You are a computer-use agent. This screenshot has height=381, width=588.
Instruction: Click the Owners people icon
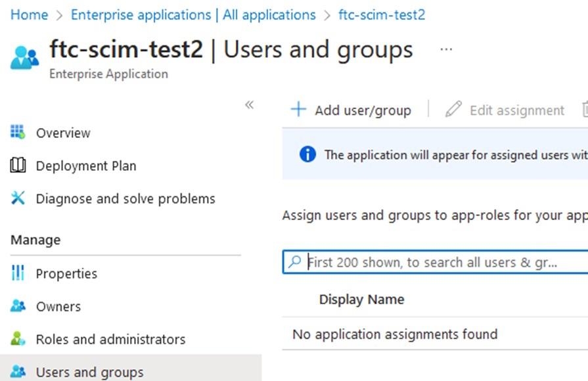click(x=18, y=306)
